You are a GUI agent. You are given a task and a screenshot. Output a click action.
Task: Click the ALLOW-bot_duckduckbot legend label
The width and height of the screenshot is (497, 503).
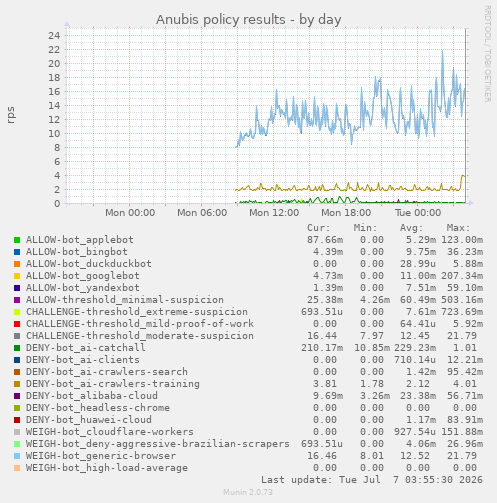tap(89, 264)
